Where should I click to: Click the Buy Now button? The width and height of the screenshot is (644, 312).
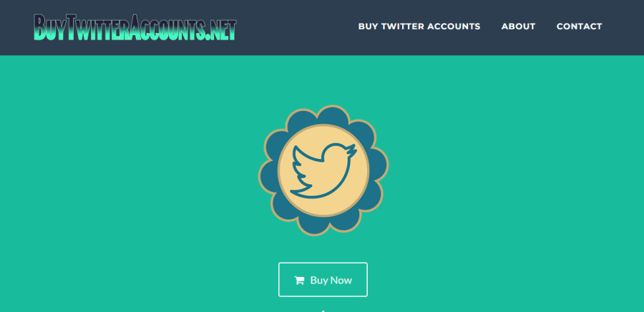coord(323,280)
